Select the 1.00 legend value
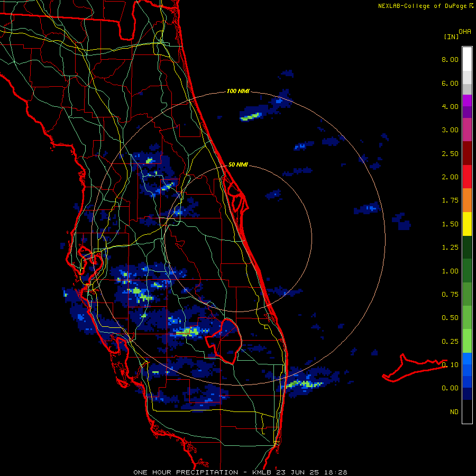The height and width of the screenshot is (476, 476). tap(450, 271)
